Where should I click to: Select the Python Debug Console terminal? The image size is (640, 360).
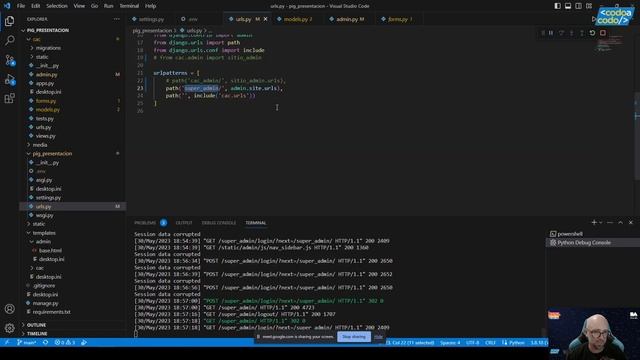(584, 242)
